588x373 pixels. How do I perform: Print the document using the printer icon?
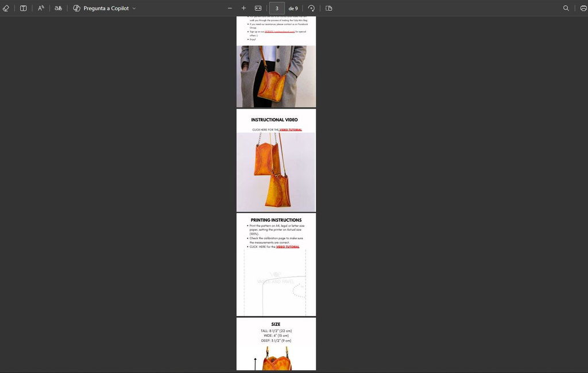click(x=583, y=8)
